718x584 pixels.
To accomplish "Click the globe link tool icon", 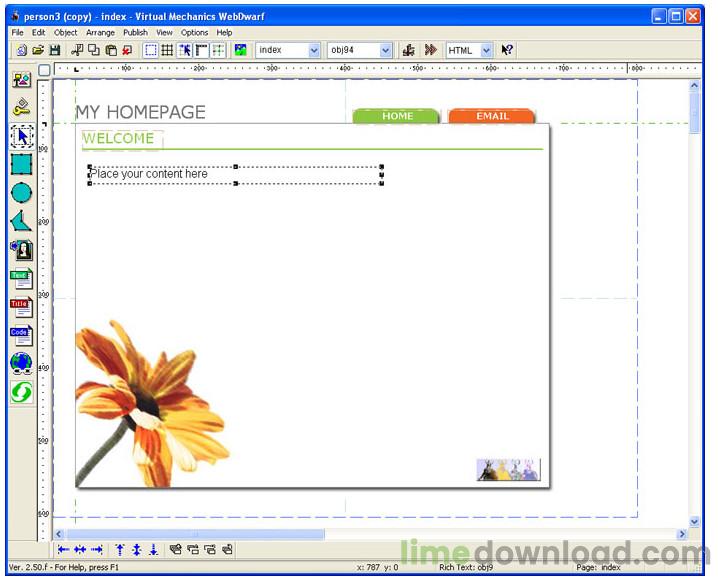I will click(21, 364).
